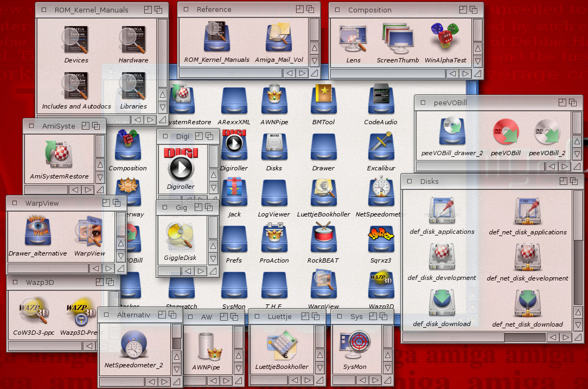Open the Hardware manual icon

[133, 41]
